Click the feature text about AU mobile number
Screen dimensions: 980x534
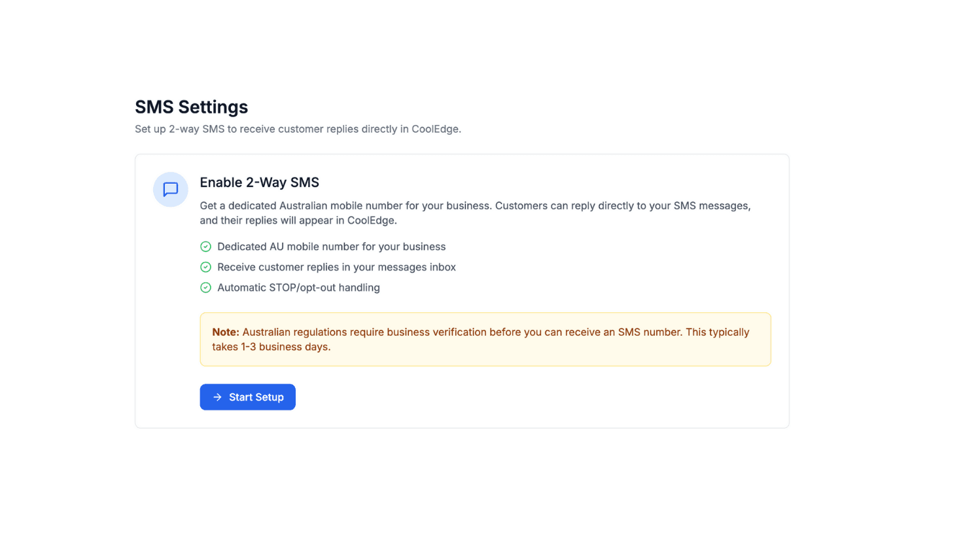point(331,247)
